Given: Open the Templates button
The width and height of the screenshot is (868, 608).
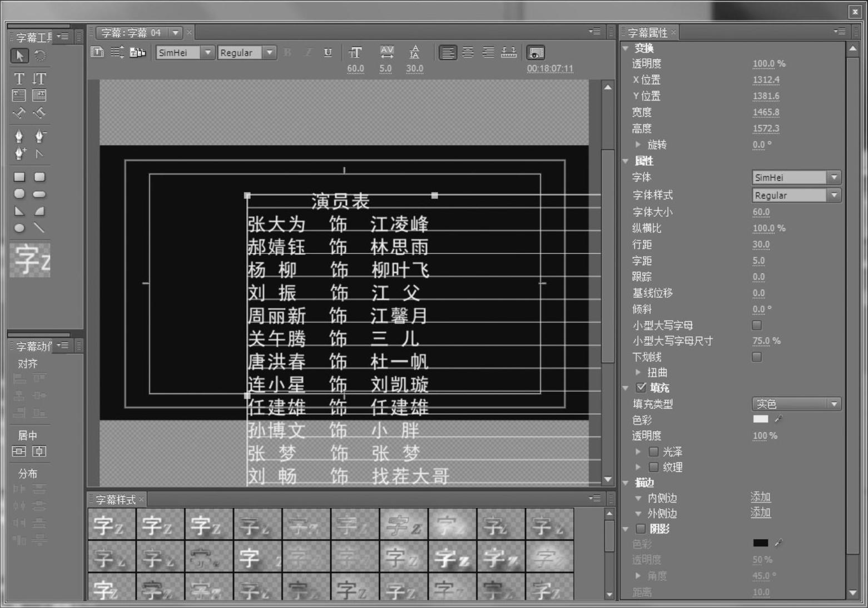Looking at the screenshot, I should coord(137,52).
